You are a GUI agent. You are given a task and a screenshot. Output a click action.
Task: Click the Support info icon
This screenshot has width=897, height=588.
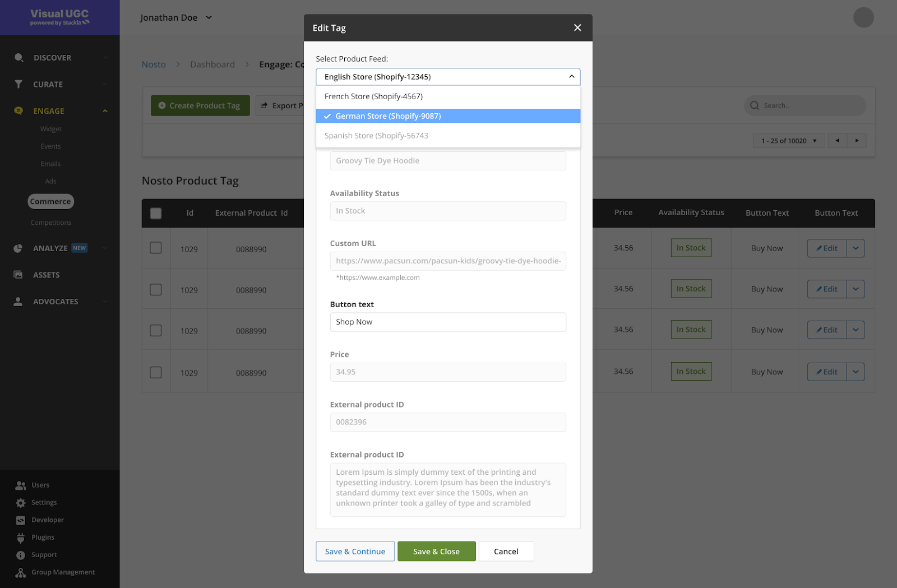tap(21, 555)
